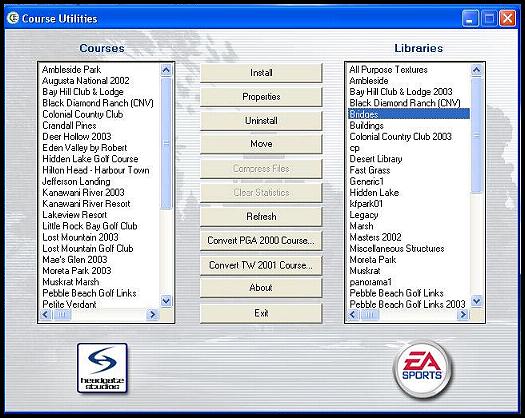This screenshot has width=525, height=418.
Task: Select Ambleside library
Action: (x=369, y=81)
